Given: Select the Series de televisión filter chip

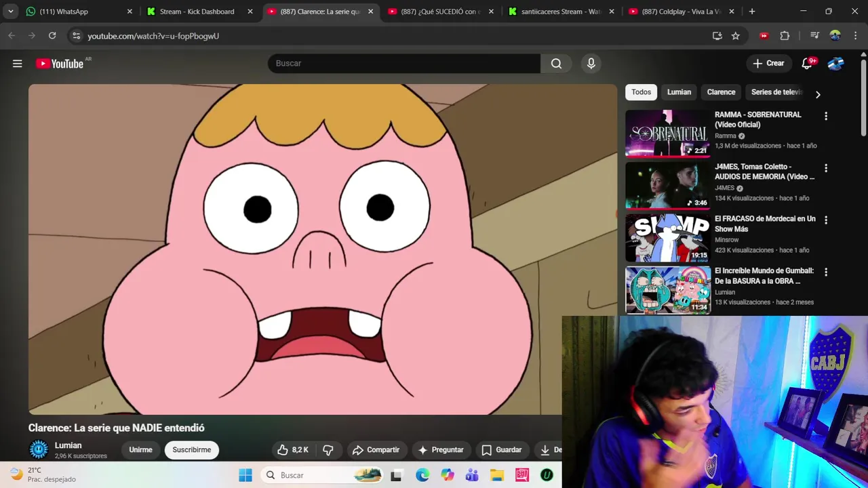Looking at the screenshot, I should pyautogui.click(x=776, y=92).
